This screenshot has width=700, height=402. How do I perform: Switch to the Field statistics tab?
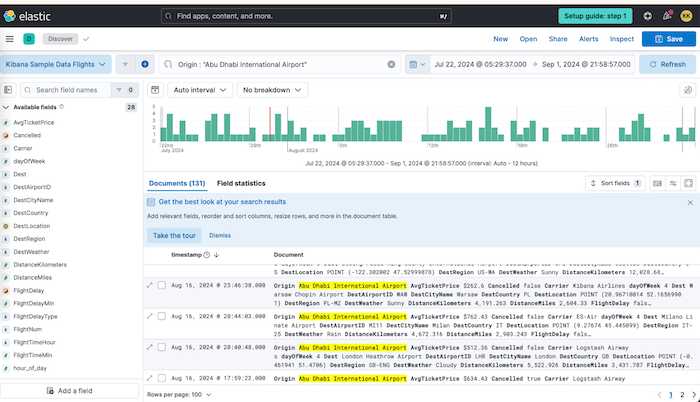point(241,183)
